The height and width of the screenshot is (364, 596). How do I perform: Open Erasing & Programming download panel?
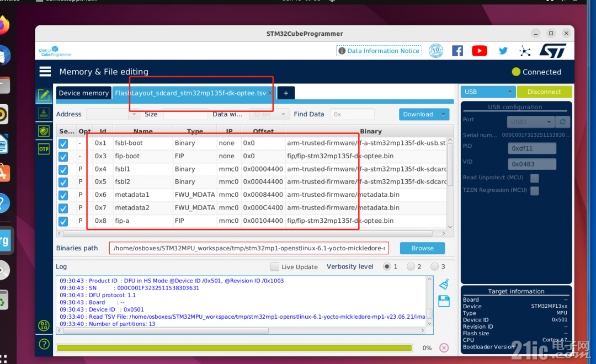point(44,113)
